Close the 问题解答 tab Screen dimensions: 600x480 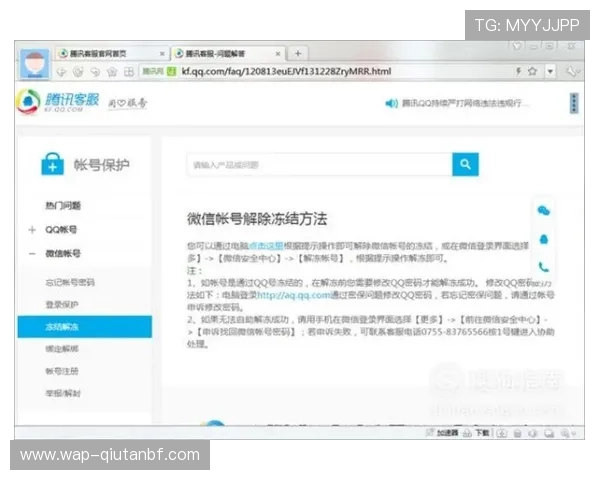click(x=278, y=54)
